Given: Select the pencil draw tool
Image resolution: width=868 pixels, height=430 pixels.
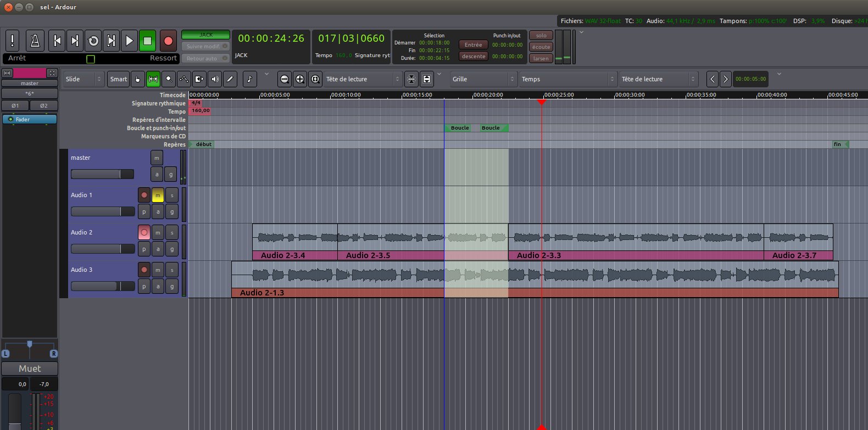Looking at the screenshot, I should [x=230, y=79].
